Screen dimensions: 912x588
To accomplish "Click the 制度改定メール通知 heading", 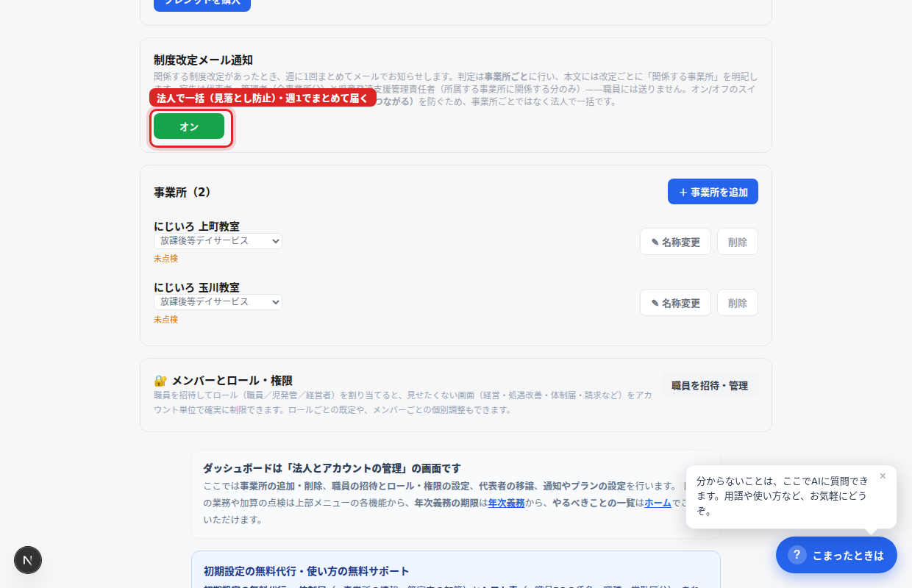I will 203,60.
